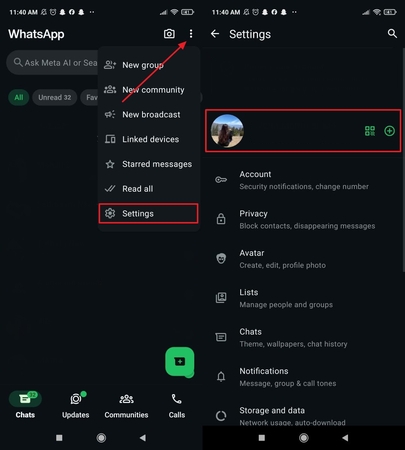This screenshot has width=405, height=450.
Task: Click the double-check Read all icon
Action: [x=110, y=189]
